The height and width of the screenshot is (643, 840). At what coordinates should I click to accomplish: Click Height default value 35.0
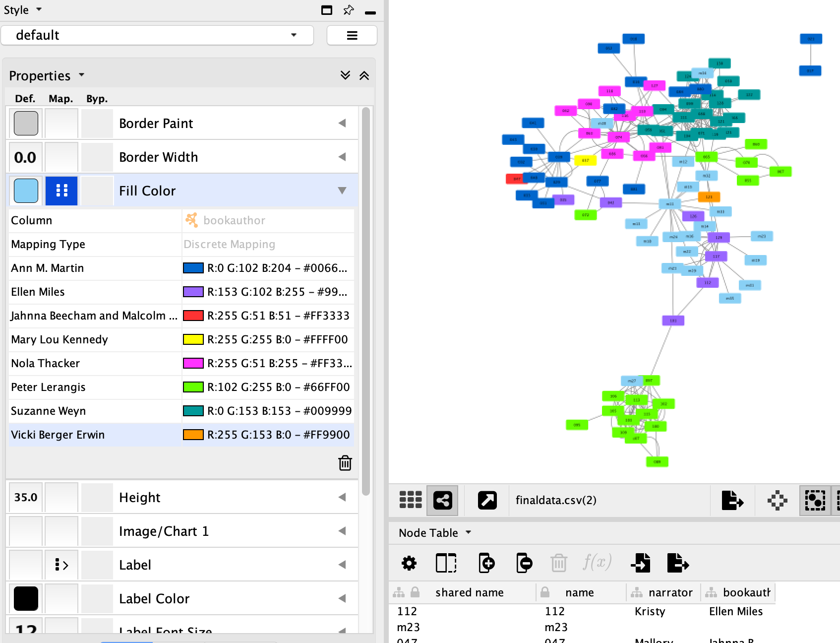[25, 497]
